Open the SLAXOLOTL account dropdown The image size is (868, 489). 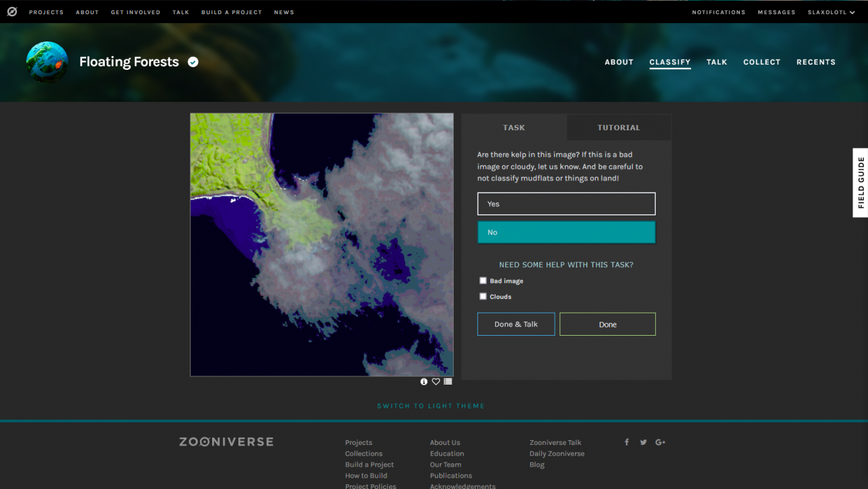tap(831, 12)
